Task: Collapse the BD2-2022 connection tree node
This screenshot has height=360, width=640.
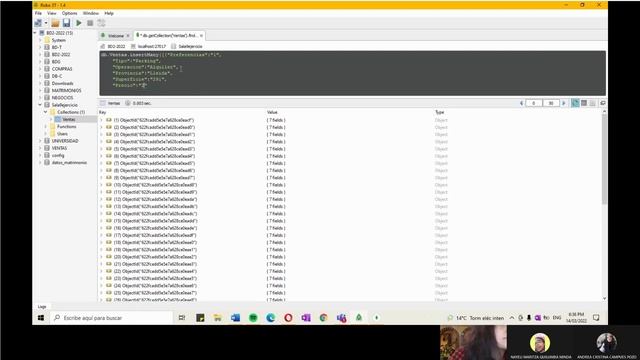Action: [x=35, y=33]
